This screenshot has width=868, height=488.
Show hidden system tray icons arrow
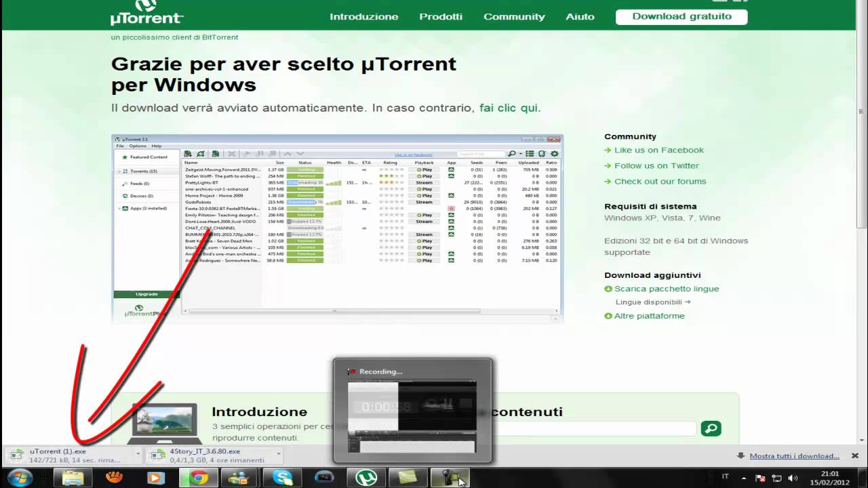744,478
